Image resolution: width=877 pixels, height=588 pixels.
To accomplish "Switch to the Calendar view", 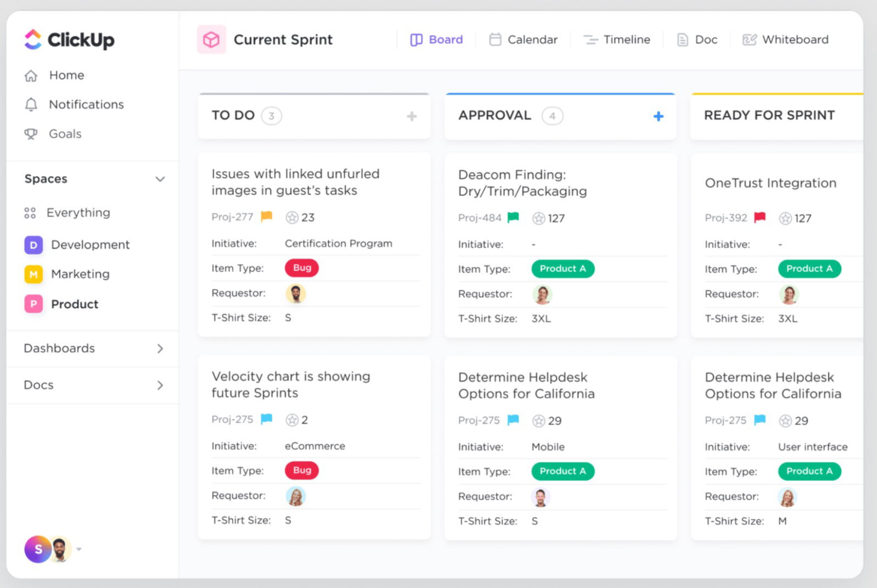I will click(524, 39).
